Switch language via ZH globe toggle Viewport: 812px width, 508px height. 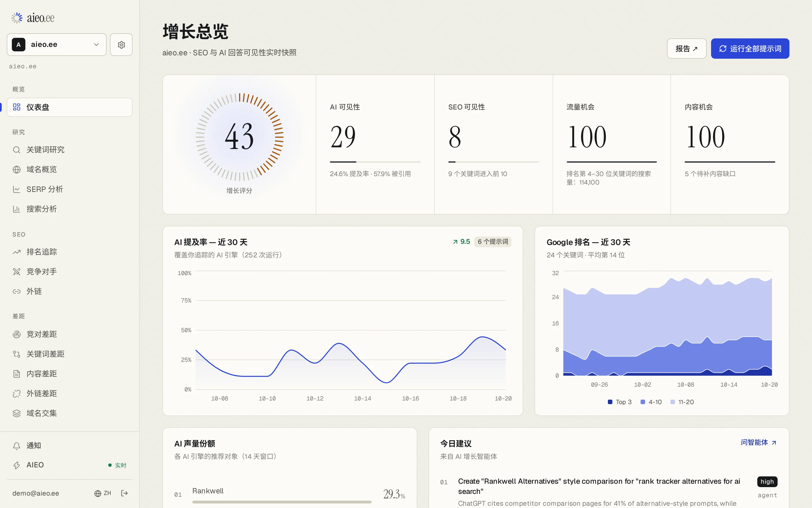103,493
